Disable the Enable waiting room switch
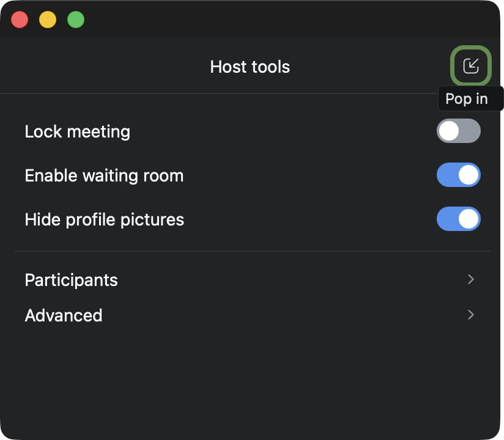The width and height of the screenshot is (504, 440). click(458, 175)
